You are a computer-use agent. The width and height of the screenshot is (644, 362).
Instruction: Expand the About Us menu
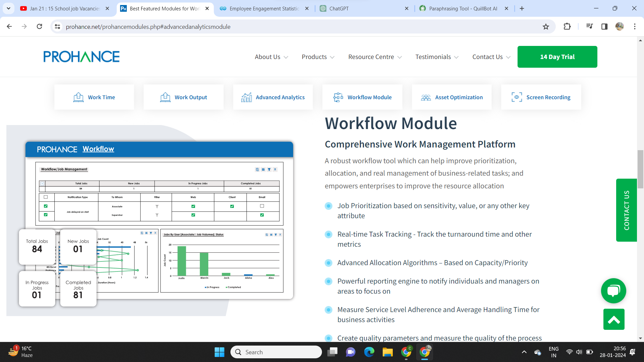271,57
